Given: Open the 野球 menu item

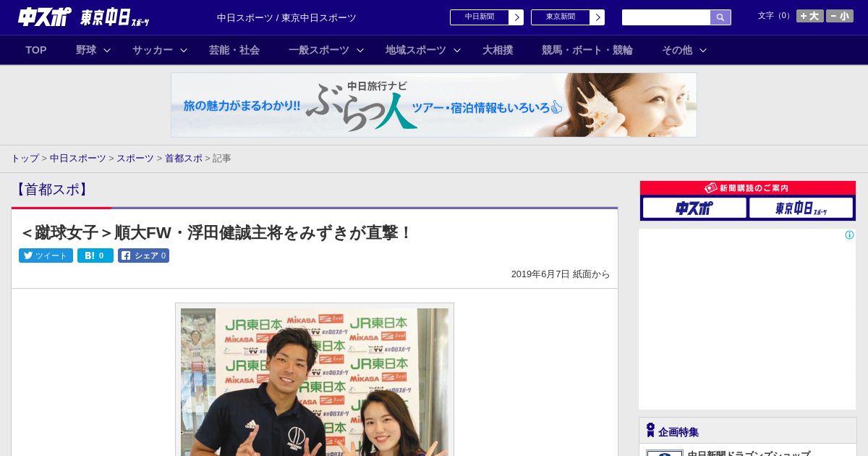Looking at the screenshot, I should click(x=86, y=50).
